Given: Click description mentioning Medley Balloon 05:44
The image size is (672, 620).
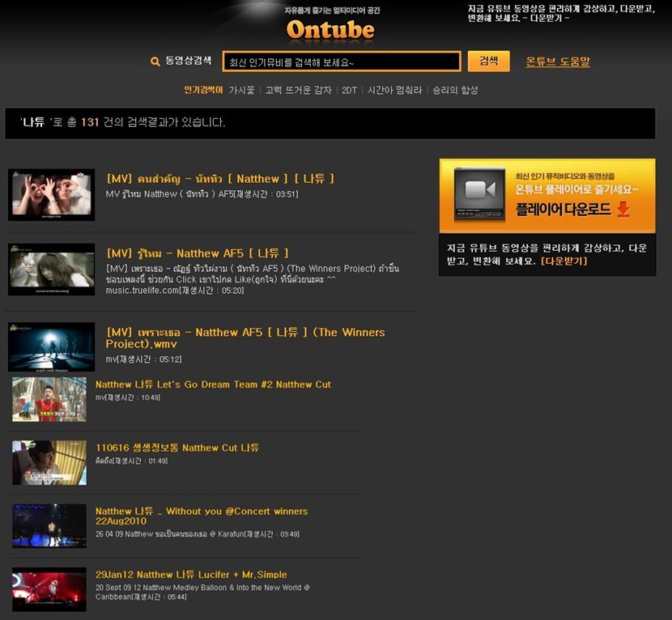Looking at the screenshot, I should 202,592.
